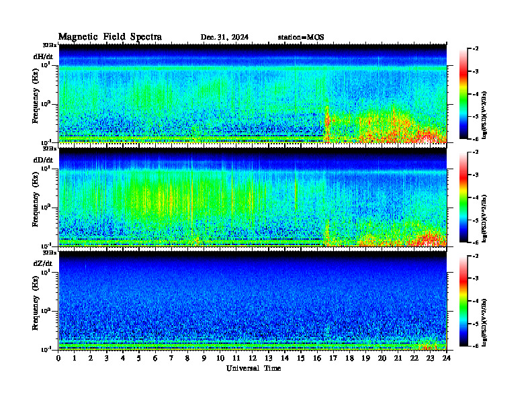Click hour '10' on the time axis
The height and width of the screenshot is (411, 532).
(220, 359)
